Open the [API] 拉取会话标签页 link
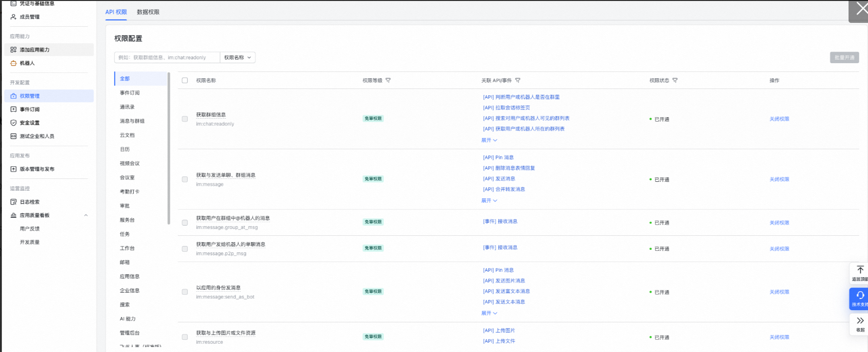Image resolution: width=868 pixels, height=352 pixels. point(506,108)
